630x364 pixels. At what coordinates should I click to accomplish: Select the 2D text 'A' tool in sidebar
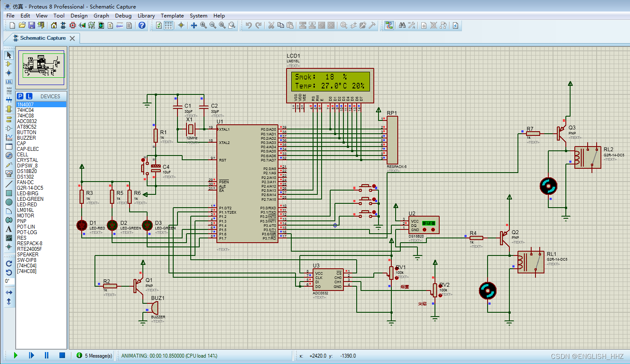click(x=9, y=229)
